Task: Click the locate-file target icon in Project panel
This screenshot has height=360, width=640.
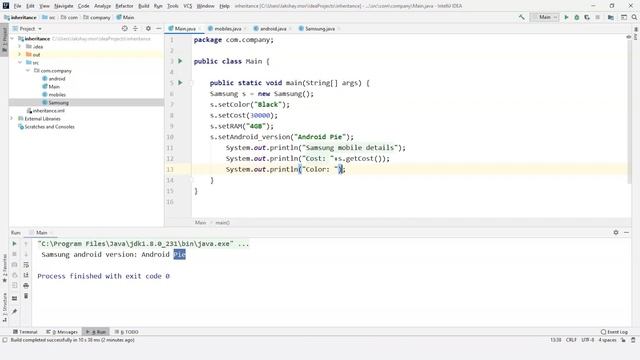Action: (124, 29)
